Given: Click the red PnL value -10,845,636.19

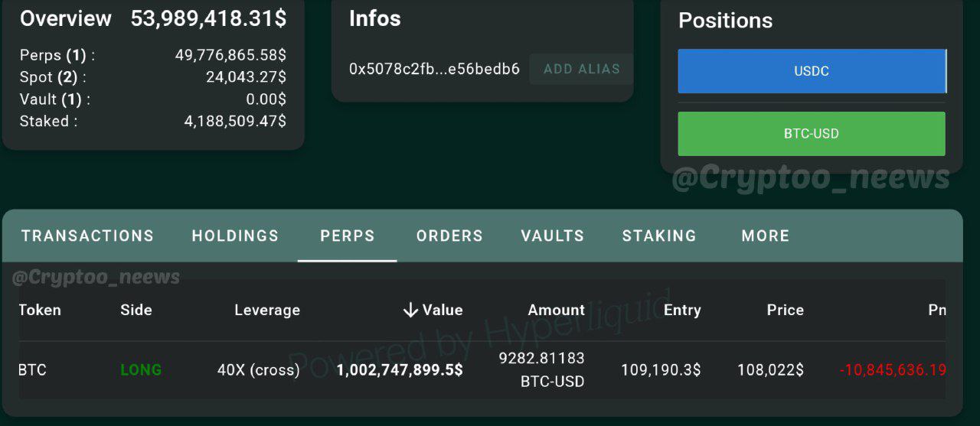Looking at the screenshot, I should point(893,370).
